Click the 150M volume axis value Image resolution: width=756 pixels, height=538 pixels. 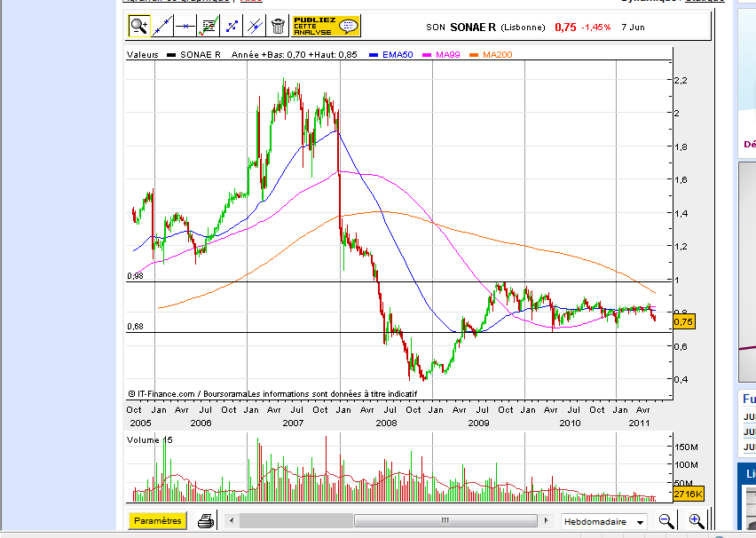[686, 447]
